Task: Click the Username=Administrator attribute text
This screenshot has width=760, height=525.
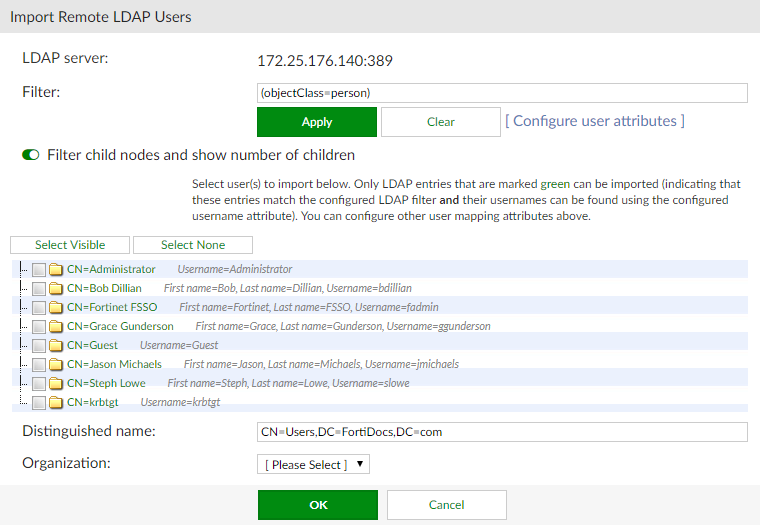Action: tap(235, 269)
